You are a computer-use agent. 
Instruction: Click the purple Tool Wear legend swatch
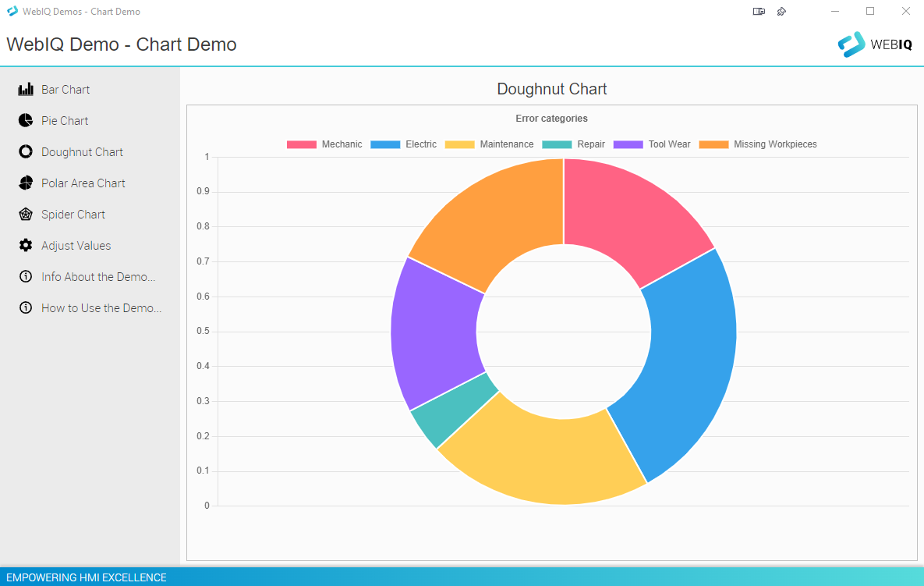click(628, 144)
